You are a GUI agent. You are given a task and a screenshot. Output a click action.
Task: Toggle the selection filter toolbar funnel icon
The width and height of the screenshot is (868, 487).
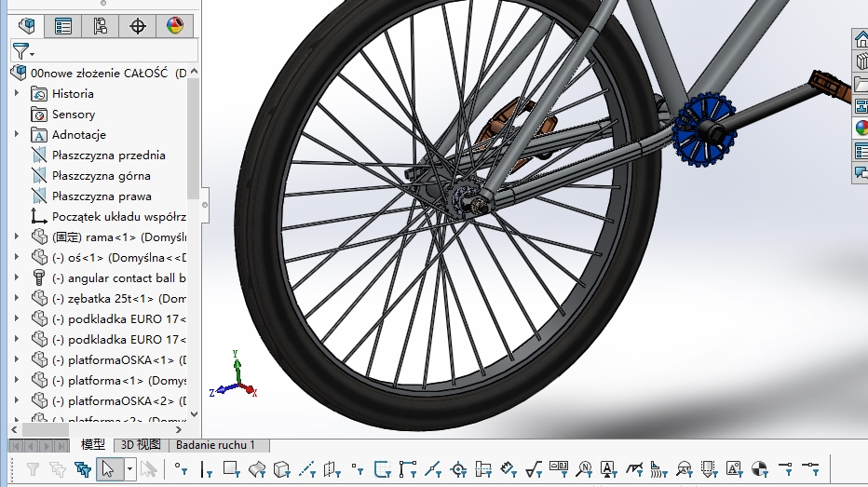pyautogui.click(x=33, y=470)
